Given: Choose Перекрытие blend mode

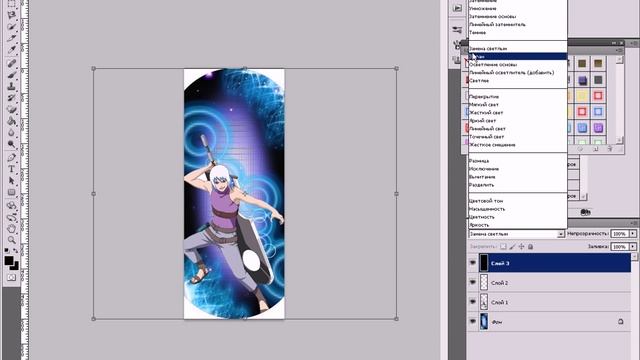Looking at the screenshot, I should [518, 96].
